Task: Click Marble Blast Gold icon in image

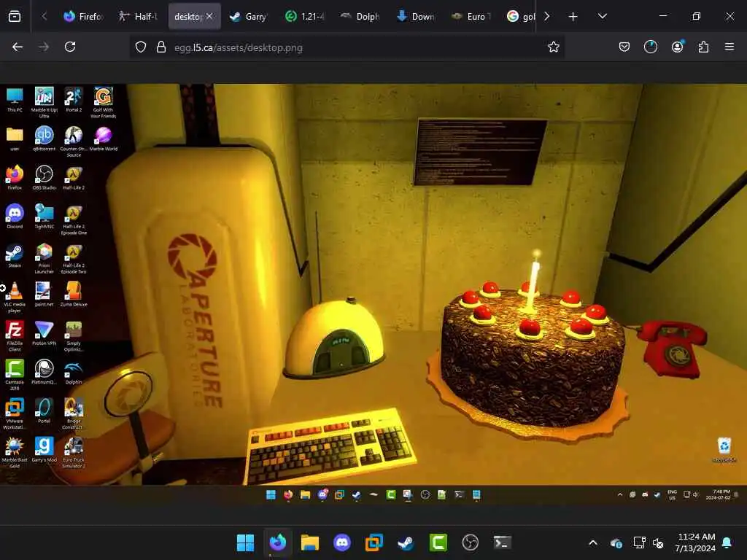Action: coord(15,452)
